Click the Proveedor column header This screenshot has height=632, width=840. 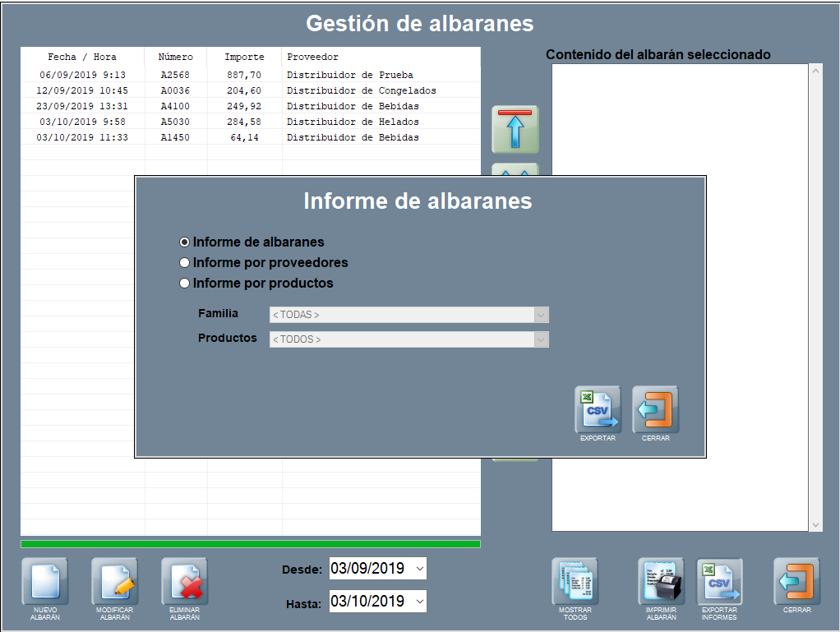[x=312, y=57]
